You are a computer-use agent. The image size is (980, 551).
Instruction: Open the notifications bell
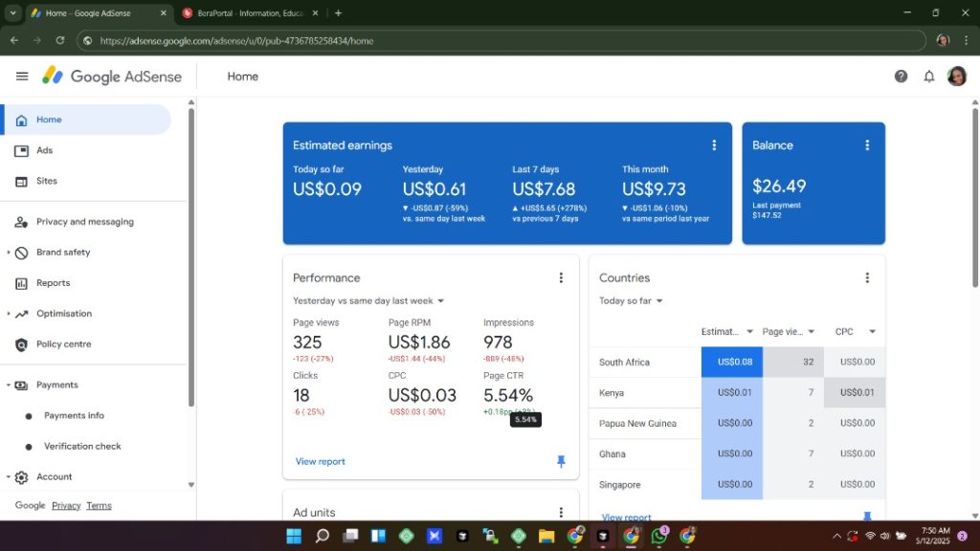928,77
